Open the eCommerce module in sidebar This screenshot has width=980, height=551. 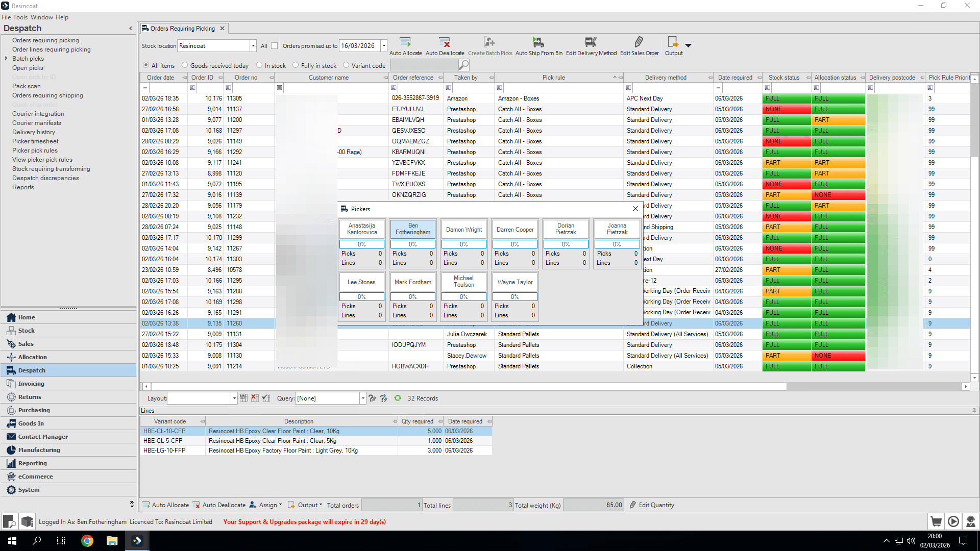pyautogui.click(x=69, y=477)
